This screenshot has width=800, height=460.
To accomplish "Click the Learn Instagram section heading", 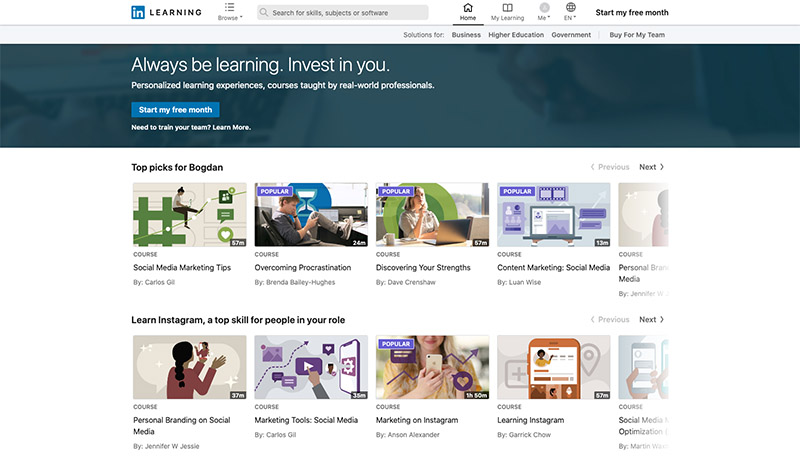I will 238,320.
